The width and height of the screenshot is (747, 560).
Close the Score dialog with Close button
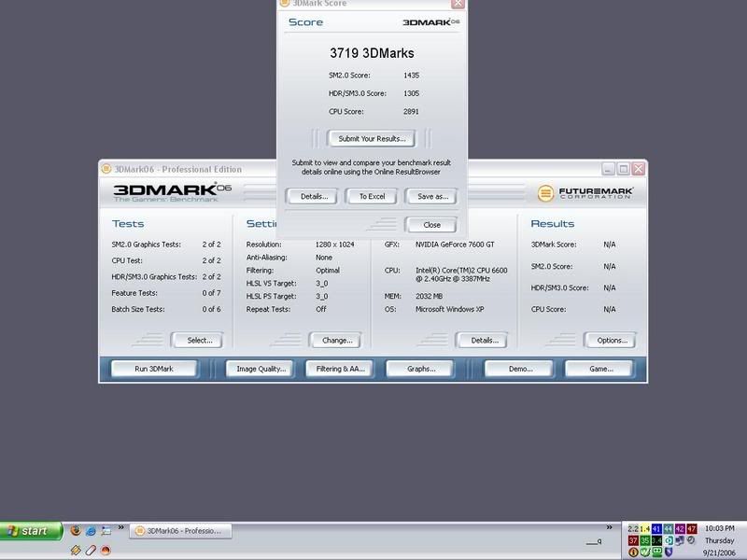pos(431,225)
